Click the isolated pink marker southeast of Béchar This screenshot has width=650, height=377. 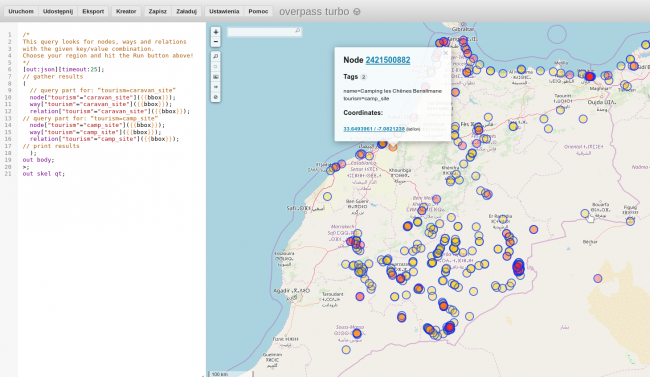[x=597, y=278]
